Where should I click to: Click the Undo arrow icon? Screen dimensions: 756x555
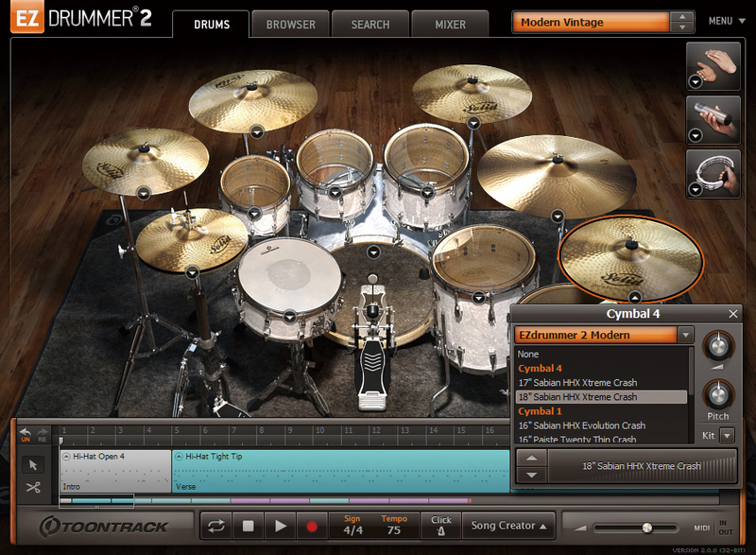26,435
